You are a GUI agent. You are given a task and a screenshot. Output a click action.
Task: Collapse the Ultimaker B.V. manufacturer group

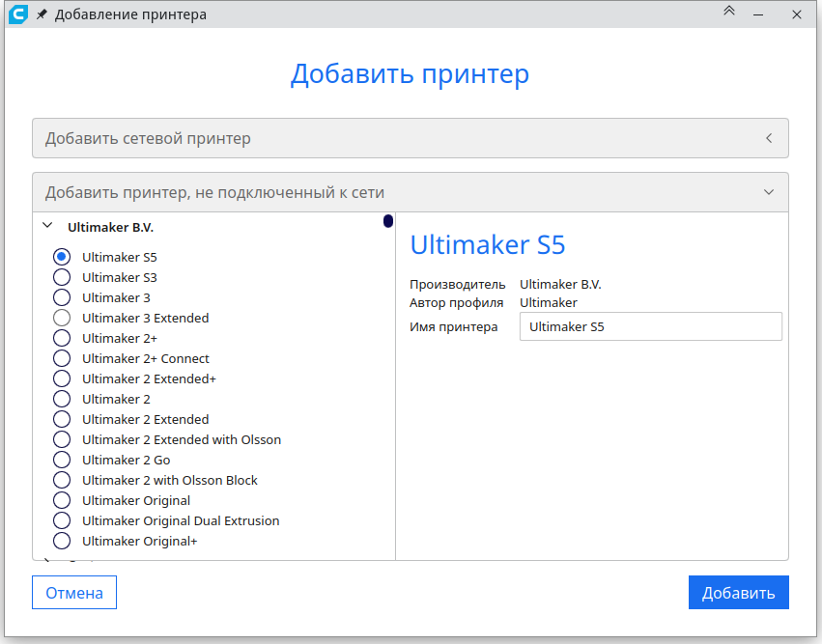(46, 227)
